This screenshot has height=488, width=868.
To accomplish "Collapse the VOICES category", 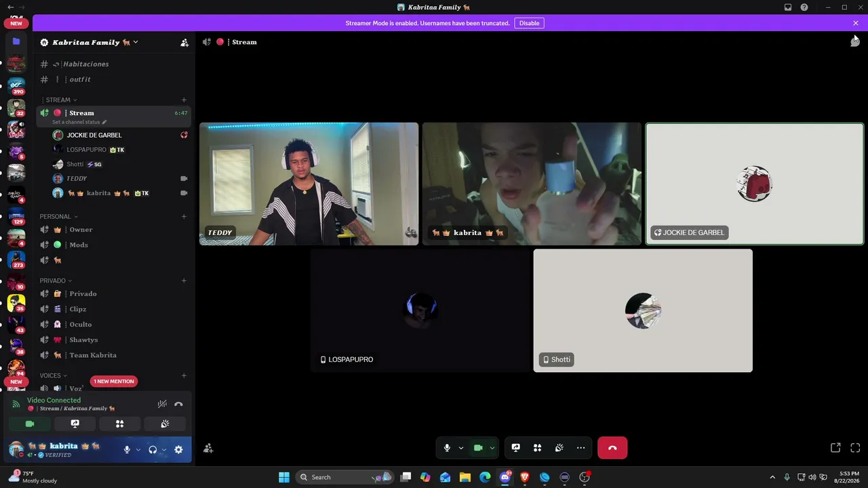I will [x=54, y=375].
